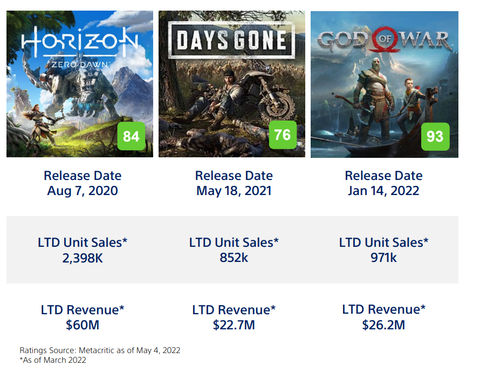Click the green 76 Metacritic score badge
The height and width of the screenshot is (368, 480).
point(283,135)
